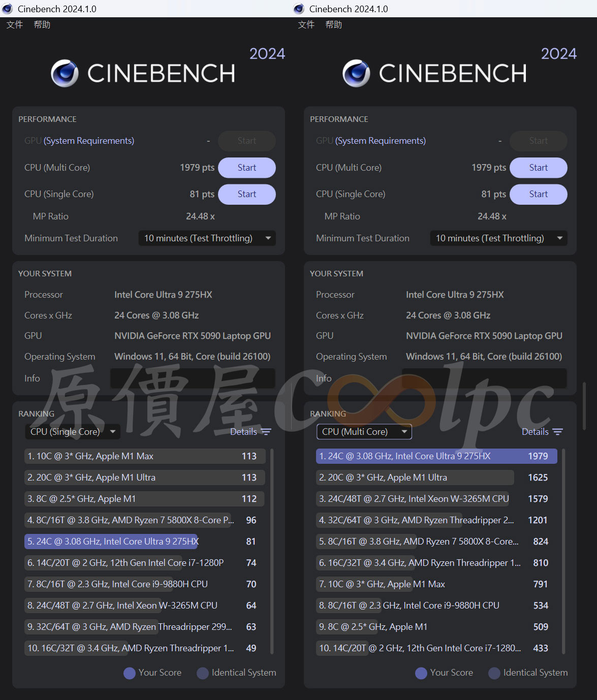The width and height of the screenshot is (597, 700).
Task: Click the 1979 pts multi core score in left window
Action: coord(197,168)
